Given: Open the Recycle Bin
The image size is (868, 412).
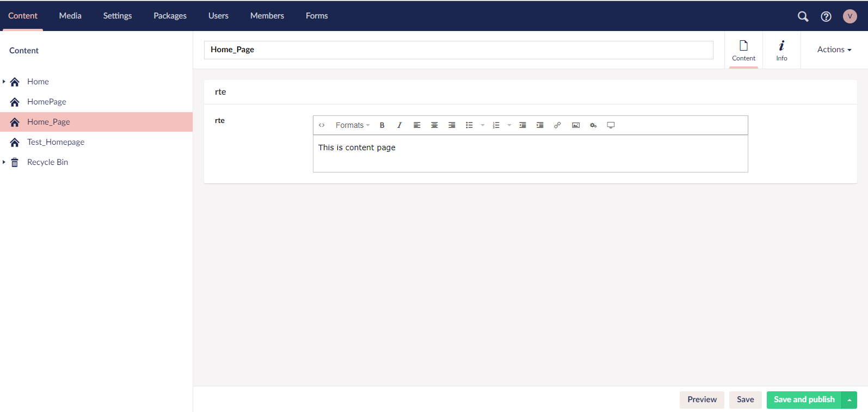Looking at the screenshot, I should tap(47, 162).
